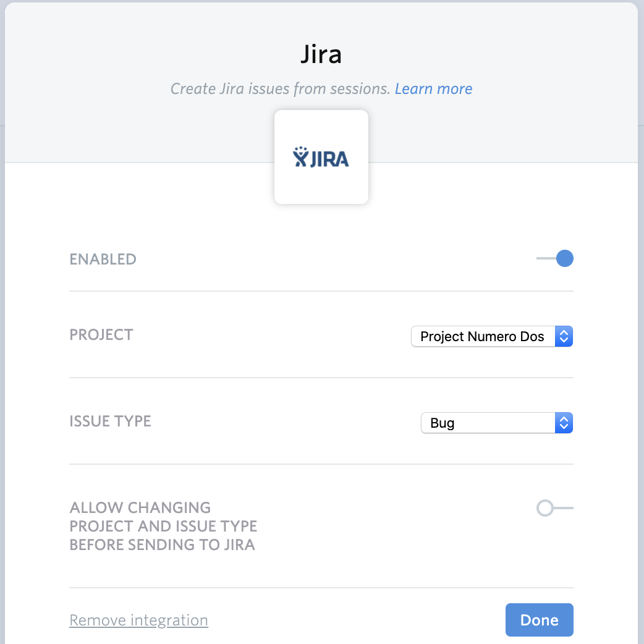Click the blue Jira mark above the word JIRA

tap(301, 152)
